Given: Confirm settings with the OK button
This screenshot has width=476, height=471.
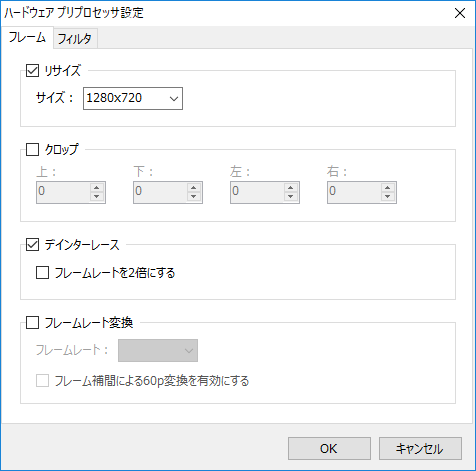Looking at the screenshot, I should pyautogui.click(x=329, y=448).
